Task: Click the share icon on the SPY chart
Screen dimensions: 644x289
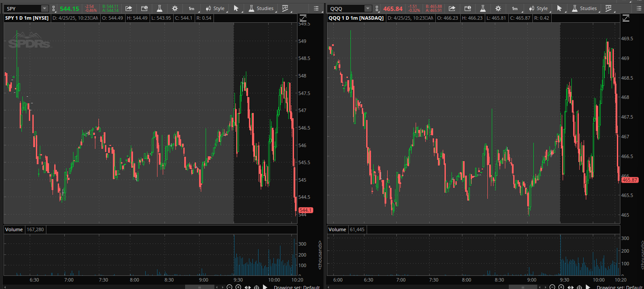Action: 129,8
